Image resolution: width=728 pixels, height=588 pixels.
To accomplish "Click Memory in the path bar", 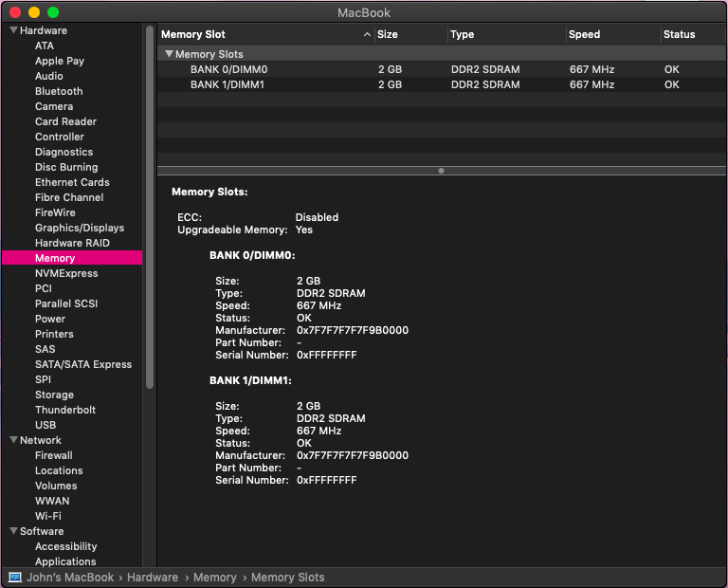I will [x=214, y=578].
